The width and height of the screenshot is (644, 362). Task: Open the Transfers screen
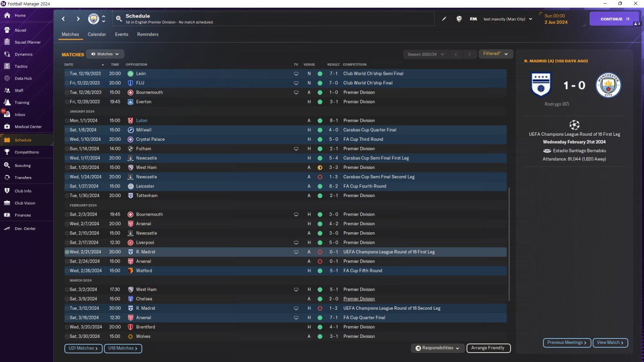[23, 177]
